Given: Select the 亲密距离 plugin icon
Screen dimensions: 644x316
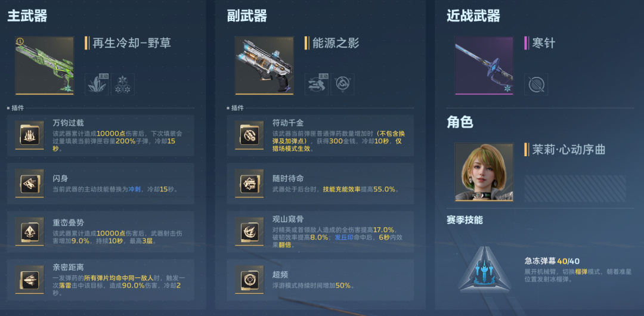Looking at the screenshot, I should tap(30, 280).
